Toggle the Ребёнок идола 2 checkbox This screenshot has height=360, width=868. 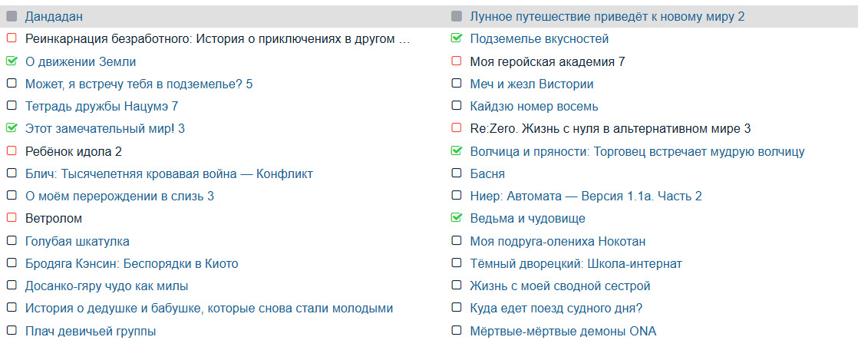tap(12, 152)
